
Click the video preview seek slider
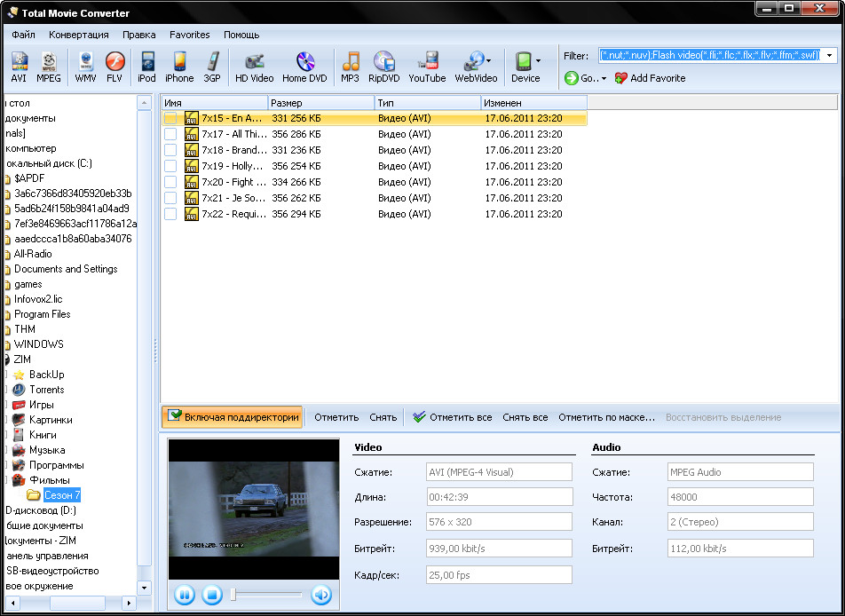pyautogui.click(x=266, y=595)
